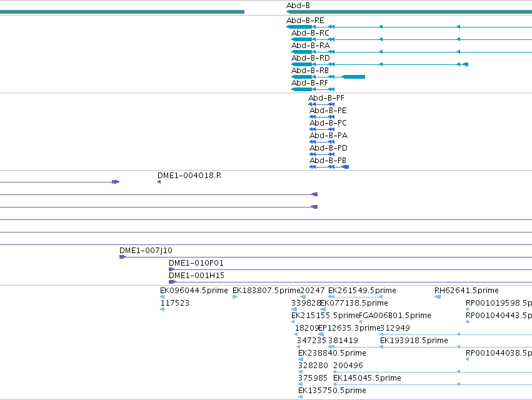Screen dimensions: 532x400
Task: Select the Abd-B gene label
Action: coord(298,6)
